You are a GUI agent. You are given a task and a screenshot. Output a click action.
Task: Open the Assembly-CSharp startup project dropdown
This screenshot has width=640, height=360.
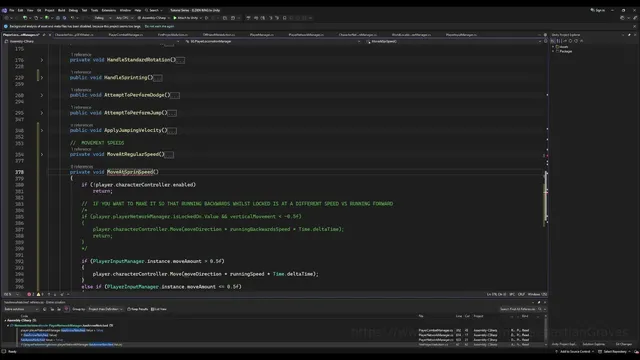pyautogui.click(x=153, y=18)
